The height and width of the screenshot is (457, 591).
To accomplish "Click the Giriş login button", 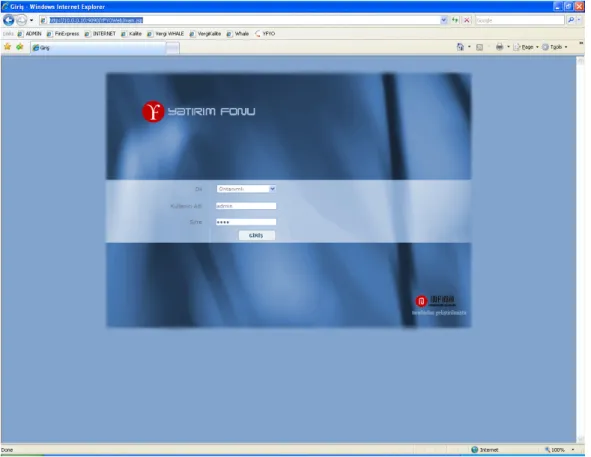I will click(x=257, y=235).
